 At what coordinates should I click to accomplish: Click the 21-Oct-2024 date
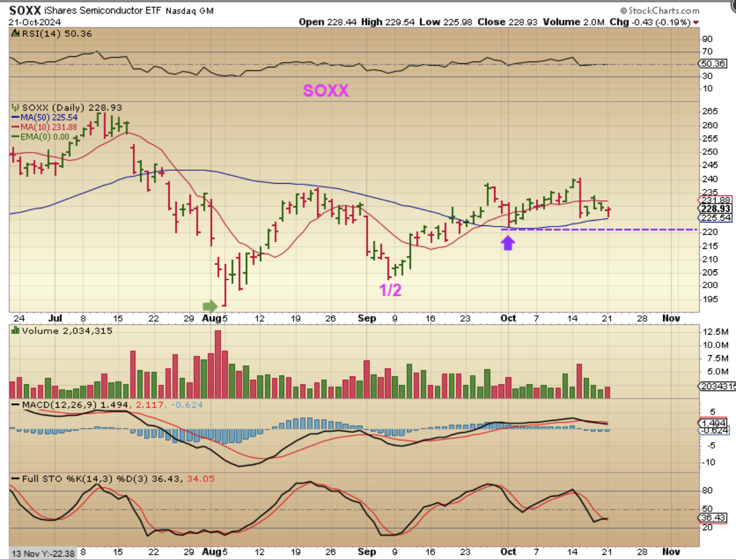pyautogui.click(x=35, y=22)
